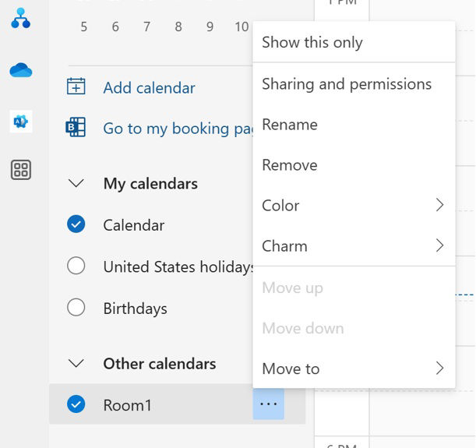Expand the Color submenu

point(354,206)
